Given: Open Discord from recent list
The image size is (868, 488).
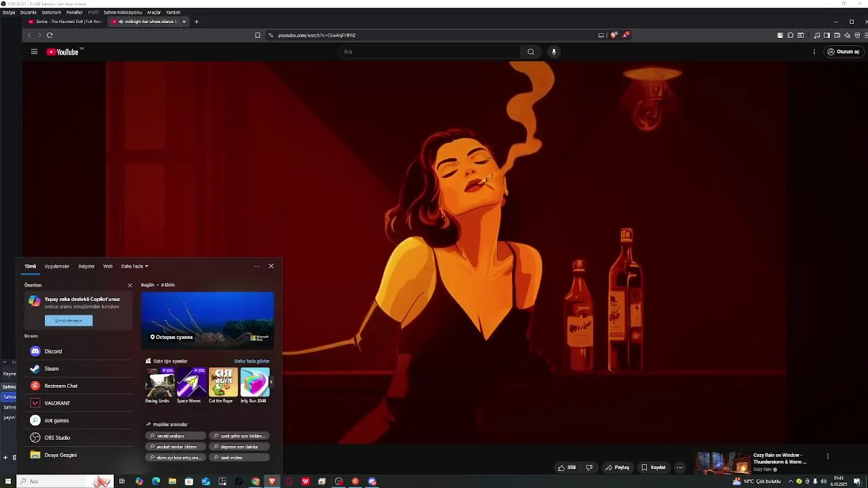Looking at the screenshot, I should (79, 351).
